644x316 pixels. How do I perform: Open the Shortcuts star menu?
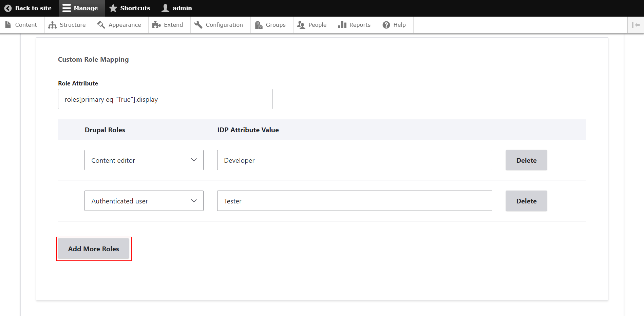[113, 8]
